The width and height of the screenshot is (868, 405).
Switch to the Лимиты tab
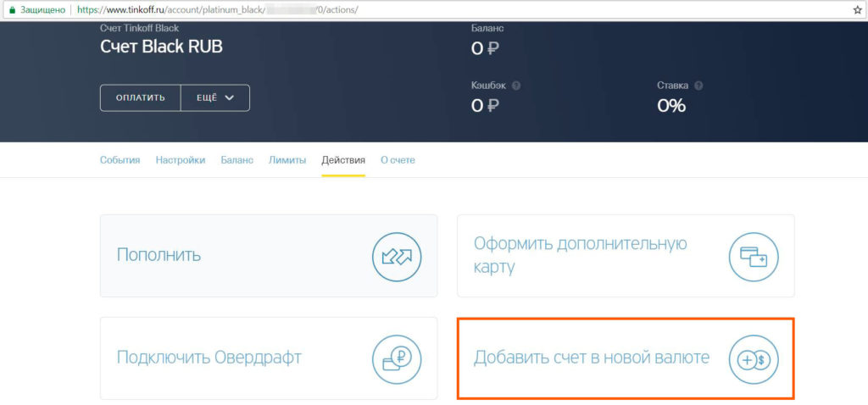tap(287, 160)
